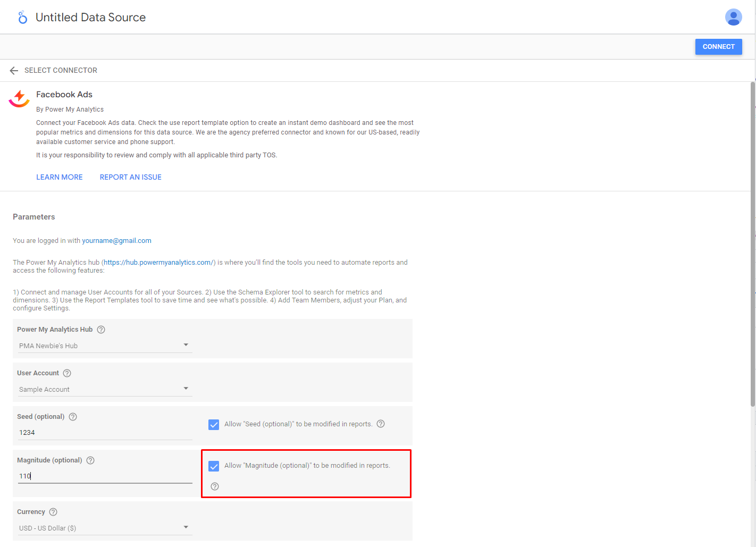This screenshot has width=756, height=547.
Task: Click help icon next to Seed (optional) label
Action: [73, 417]
